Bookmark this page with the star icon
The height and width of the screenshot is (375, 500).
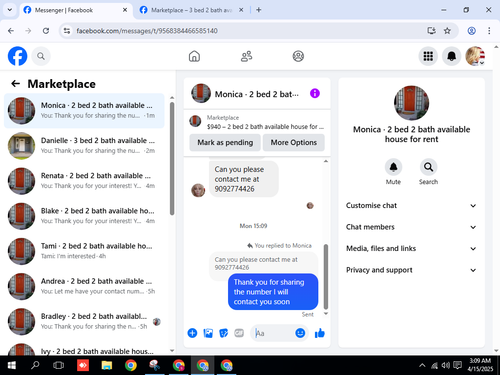[447, 31]
